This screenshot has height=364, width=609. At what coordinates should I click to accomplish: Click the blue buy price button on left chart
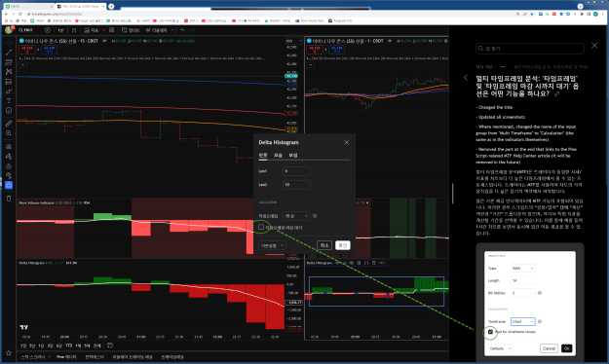pyautogui.click(x=50, y=50)
